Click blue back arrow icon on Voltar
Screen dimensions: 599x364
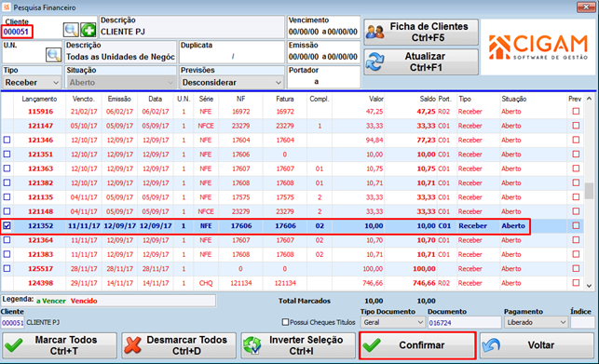(x=491, y=345)
